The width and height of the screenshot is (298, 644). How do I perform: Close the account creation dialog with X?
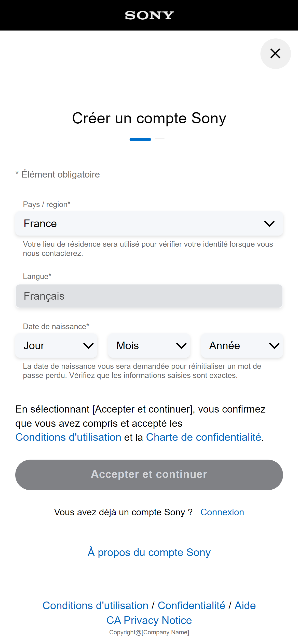pyautogui.click(x=275, y=54)
